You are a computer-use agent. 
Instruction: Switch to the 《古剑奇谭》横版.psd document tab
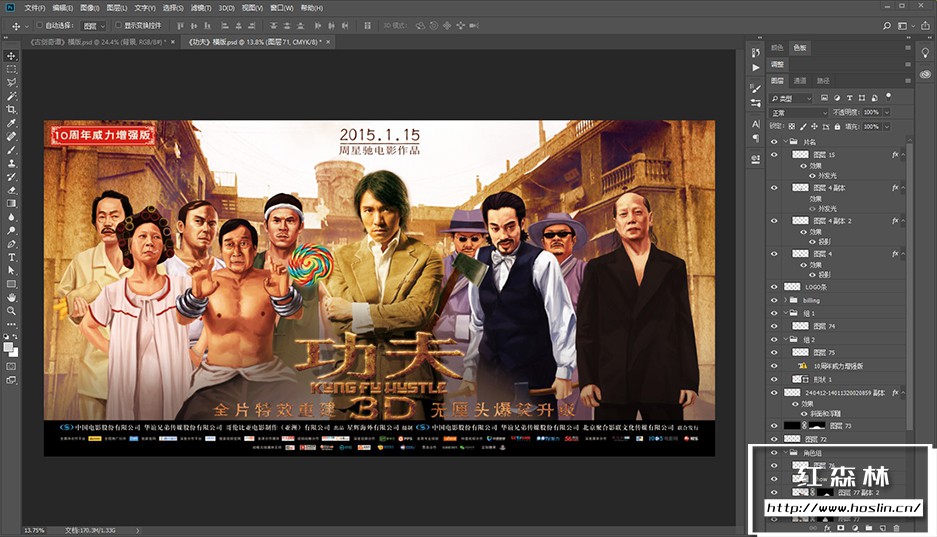click(98, 42)
